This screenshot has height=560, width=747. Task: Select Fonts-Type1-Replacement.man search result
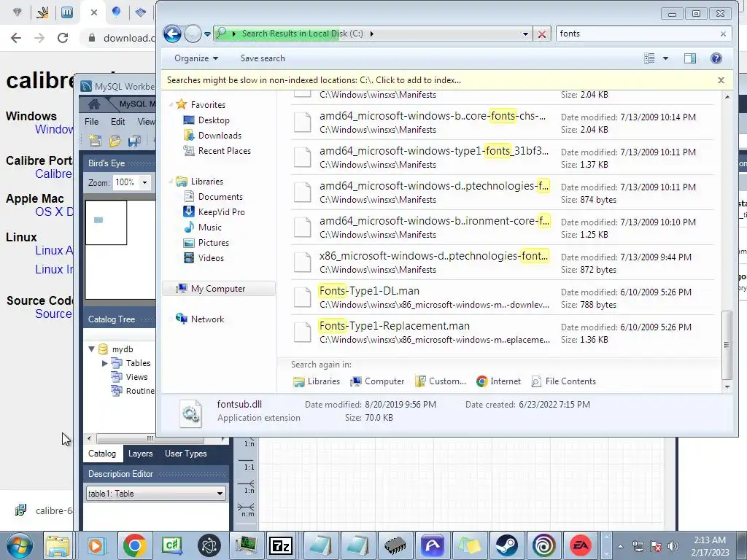pyautogui.click(x=503, y=332)
